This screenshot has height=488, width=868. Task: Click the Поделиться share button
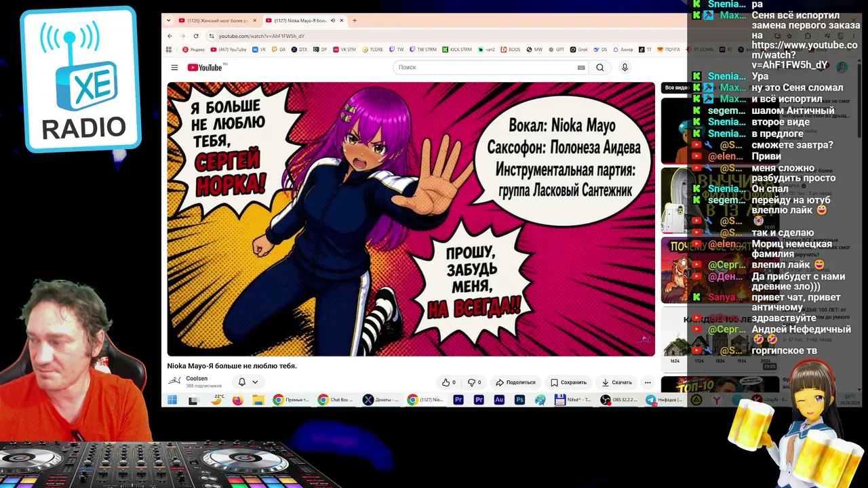coord(516,382)
